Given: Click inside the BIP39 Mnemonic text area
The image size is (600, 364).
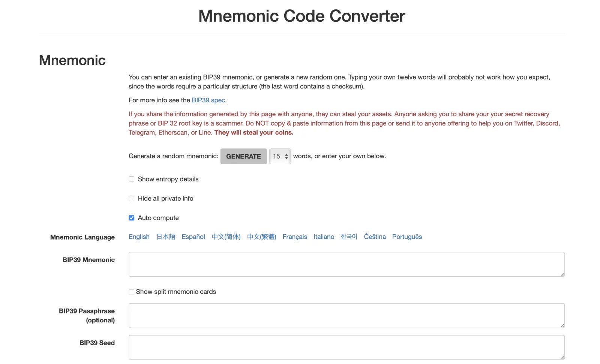Looking at the screenshot, I should pyautogui.click(x=346, y=264).
